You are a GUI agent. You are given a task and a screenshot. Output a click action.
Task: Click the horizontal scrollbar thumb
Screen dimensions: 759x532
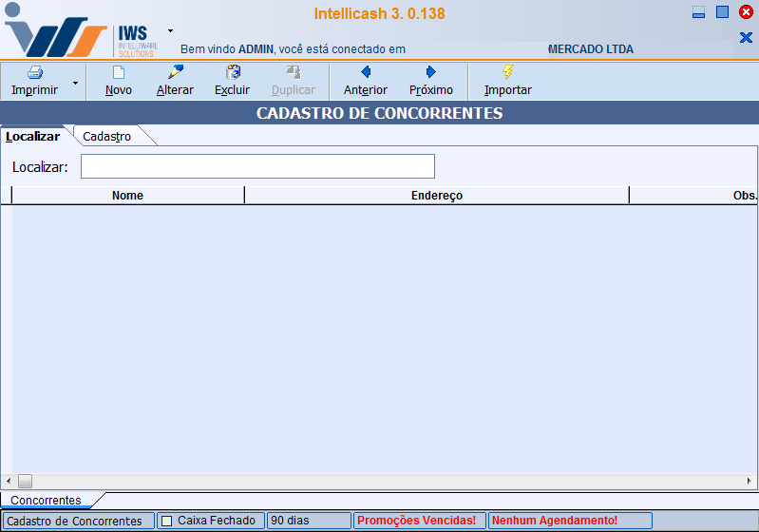tap(25, 481)
